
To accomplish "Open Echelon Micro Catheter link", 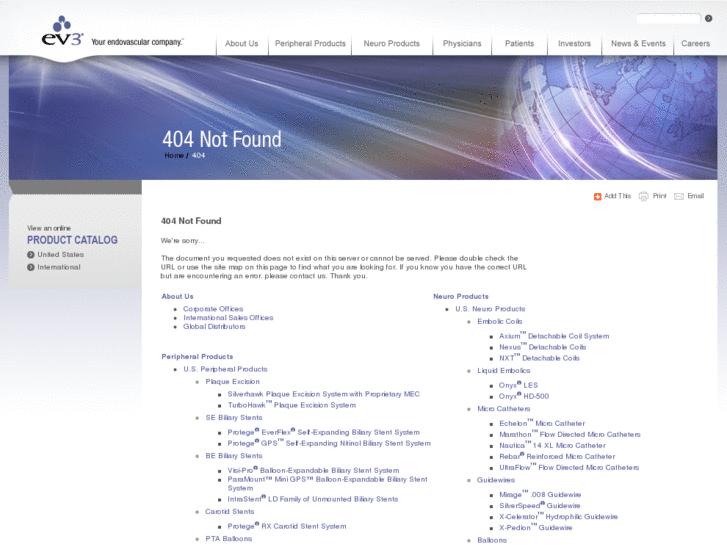I will pos(542,423).
